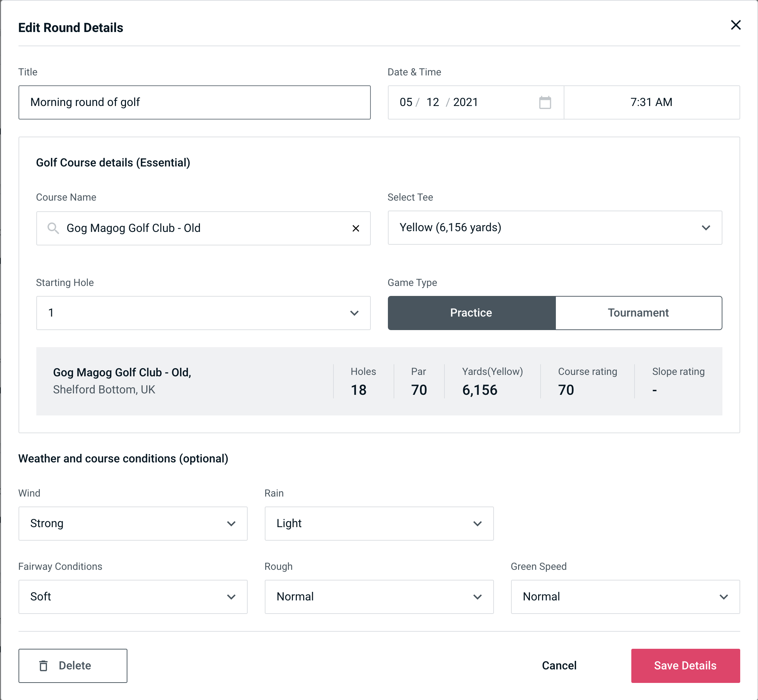Click the search icon in Course Name field
The height and width of the screenshot is (700, 758).
tap(53, 228)
